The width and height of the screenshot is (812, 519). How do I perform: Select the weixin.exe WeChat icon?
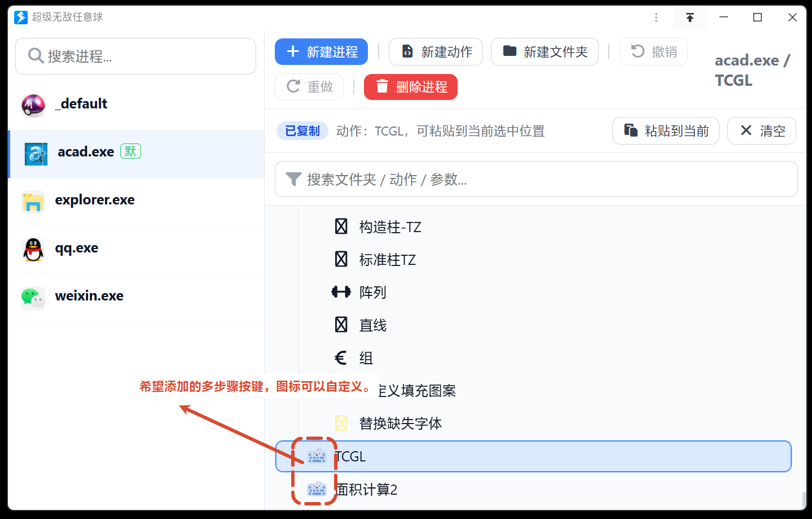click(33, 298)
